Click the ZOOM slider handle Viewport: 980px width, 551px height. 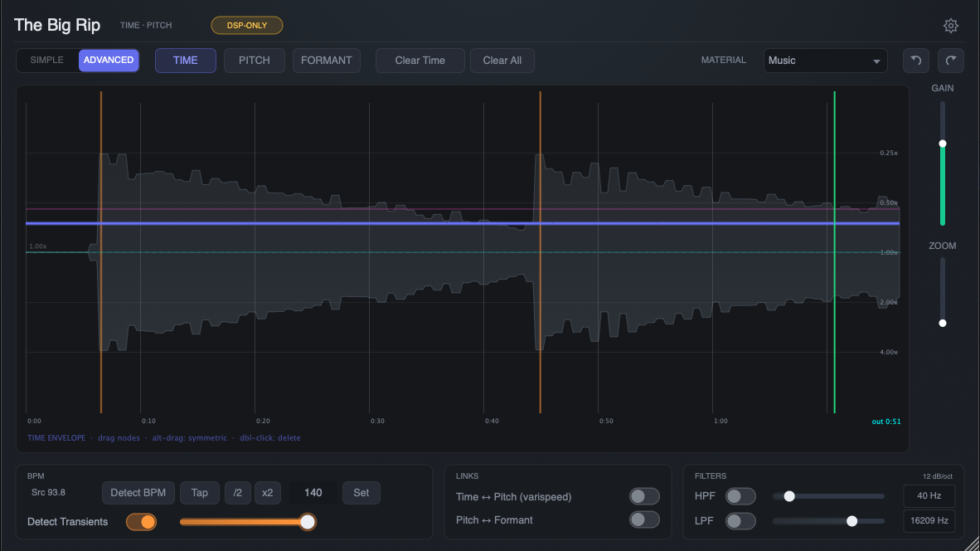click(943, 324)
